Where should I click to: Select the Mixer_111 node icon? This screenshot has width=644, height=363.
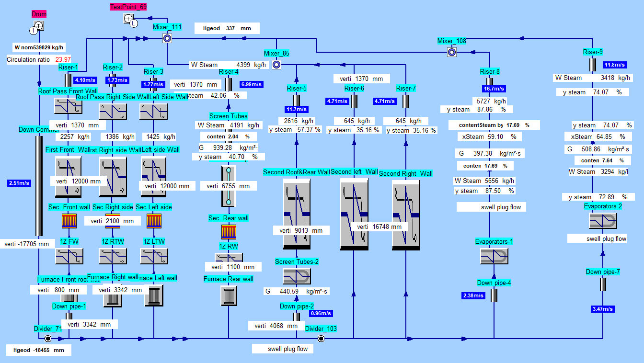[x=167, y=39]
